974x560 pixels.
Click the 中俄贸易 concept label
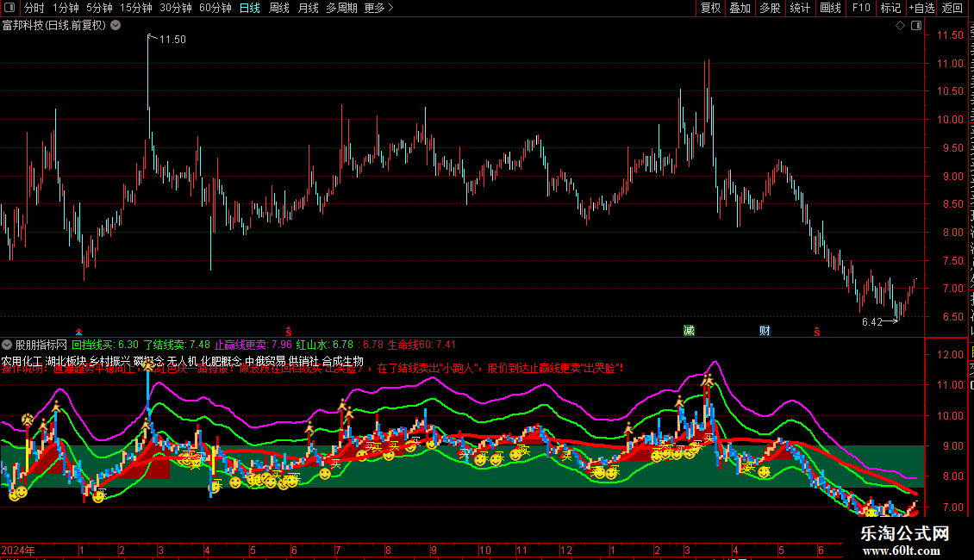265,361
